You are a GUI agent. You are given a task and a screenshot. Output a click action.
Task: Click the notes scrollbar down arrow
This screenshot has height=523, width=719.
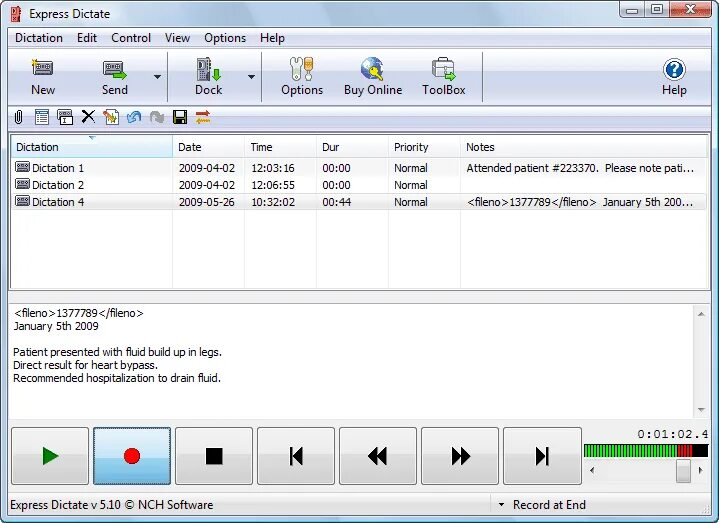tap(701, 409)
